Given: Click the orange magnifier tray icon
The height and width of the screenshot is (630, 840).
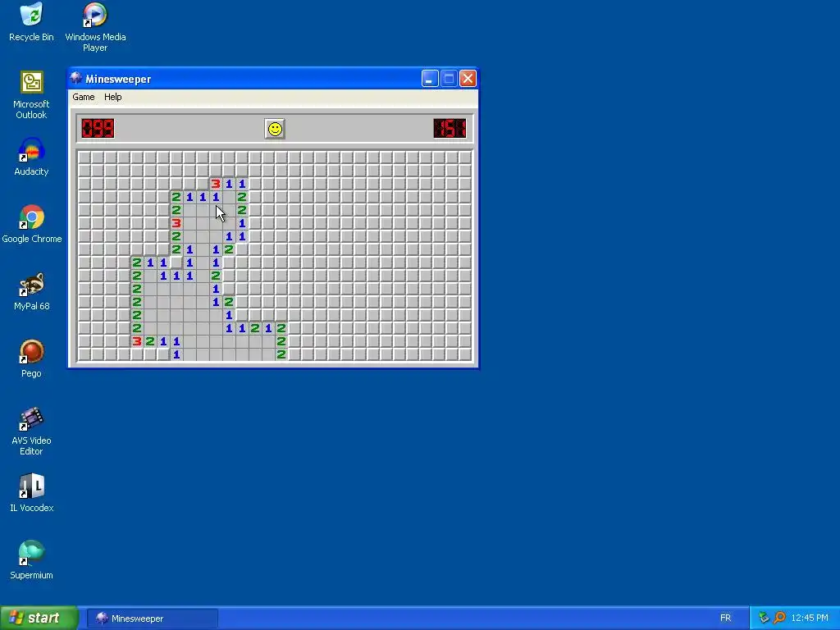Looking at the screenshot, I should click(779, 619).
